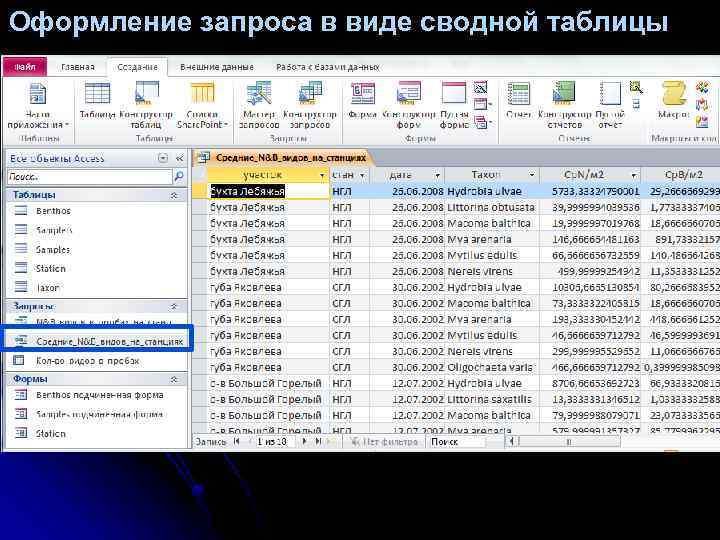The height and width of the screenshot is (540, 720).
Task: Open Конструктор таблиц tool
Action: point(146,106)
